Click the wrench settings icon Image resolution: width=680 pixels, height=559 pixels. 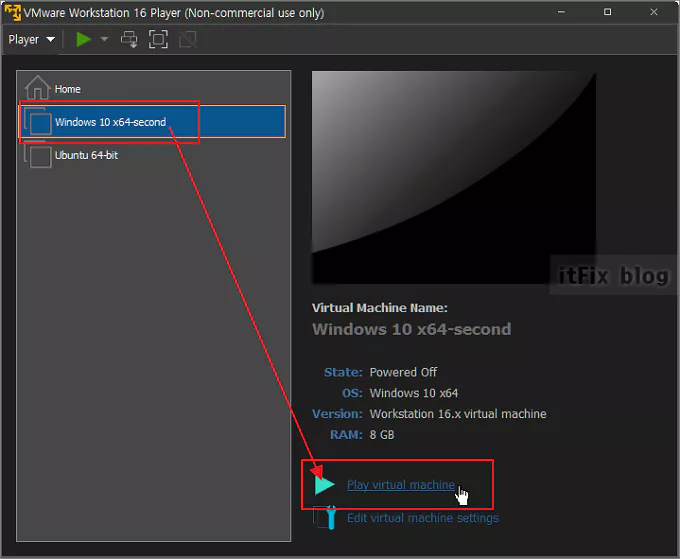point(325,517)
